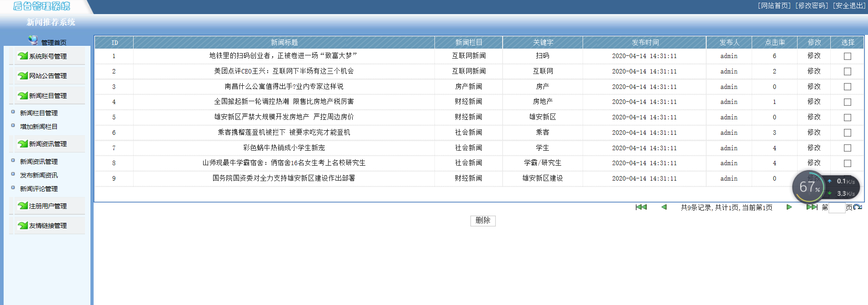Click green arrow icon next to 注册用户管理

23,206
